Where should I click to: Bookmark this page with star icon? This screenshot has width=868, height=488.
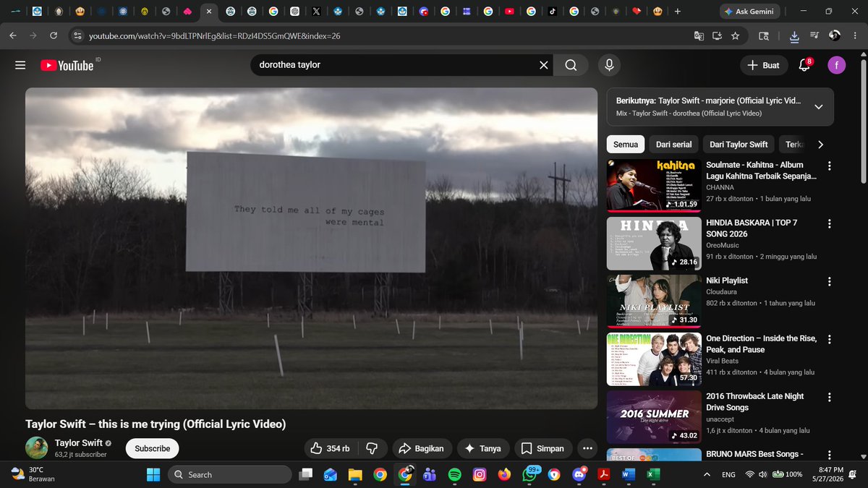736,35
